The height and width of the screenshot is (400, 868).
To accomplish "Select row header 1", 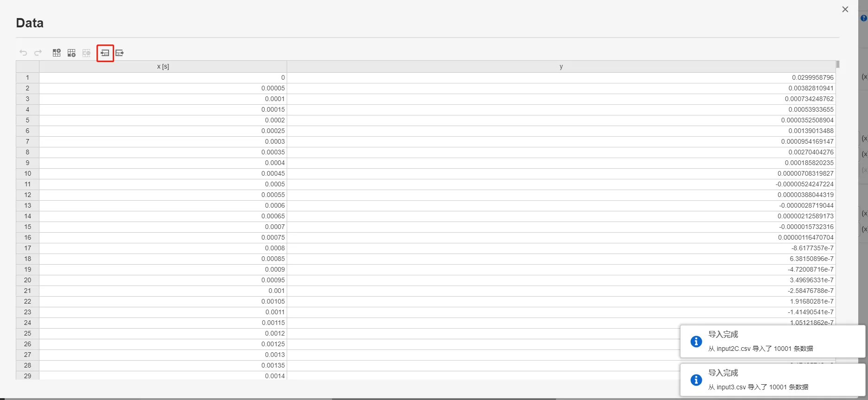I will (27, 77).
